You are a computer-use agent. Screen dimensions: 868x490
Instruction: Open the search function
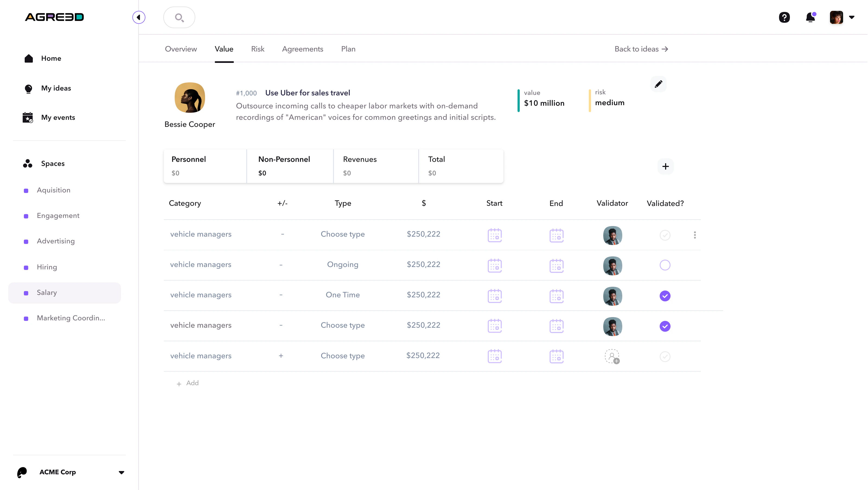pyautogui.click(x=179, y=17)
